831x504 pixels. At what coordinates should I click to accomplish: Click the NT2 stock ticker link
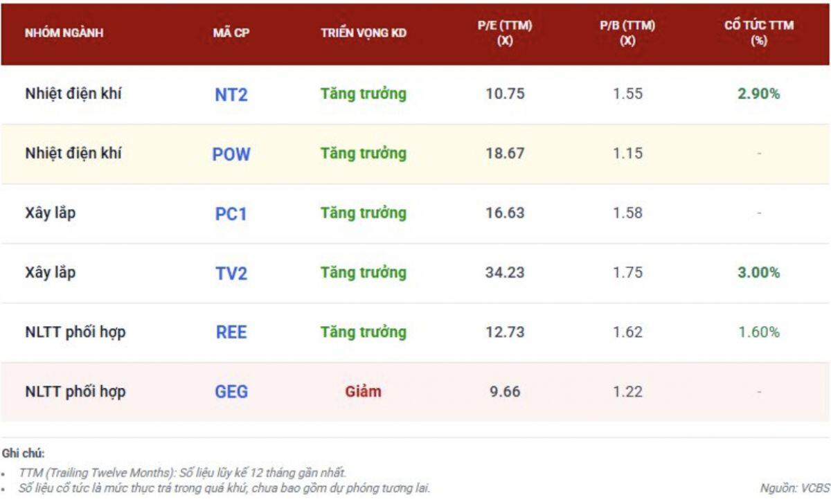[231, 94]
